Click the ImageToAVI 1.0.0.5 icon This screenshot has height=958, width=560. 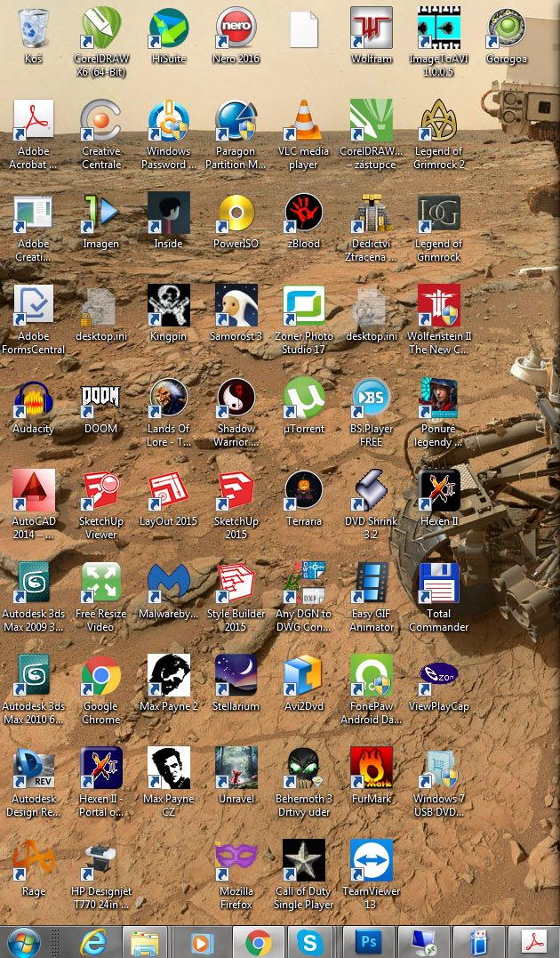click(x=438, y=28)
